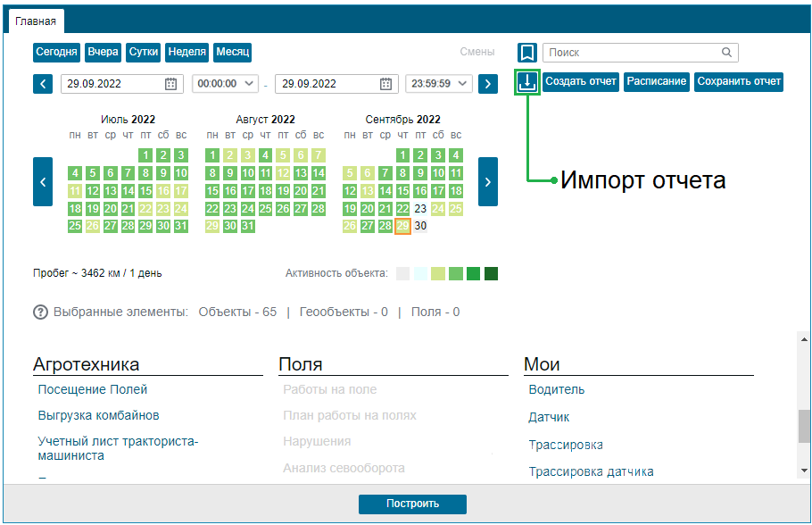The height and width of the screenshot is (525, 812).
Task: Click the darkest green activity swatch
Action: [491, 273]
